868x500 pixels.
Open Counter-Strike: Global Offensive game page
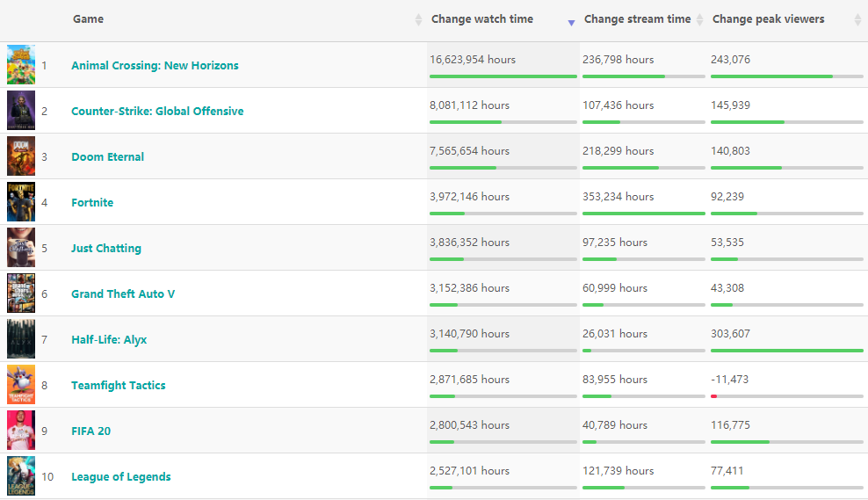(x=157, y=112)
